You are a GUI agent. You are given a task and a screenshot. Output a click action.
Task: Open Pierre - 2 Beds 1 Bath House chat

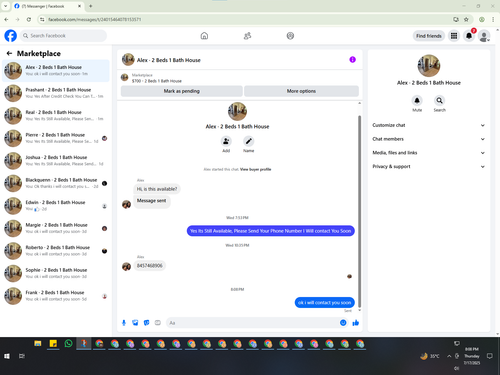[x=56, y=138]
